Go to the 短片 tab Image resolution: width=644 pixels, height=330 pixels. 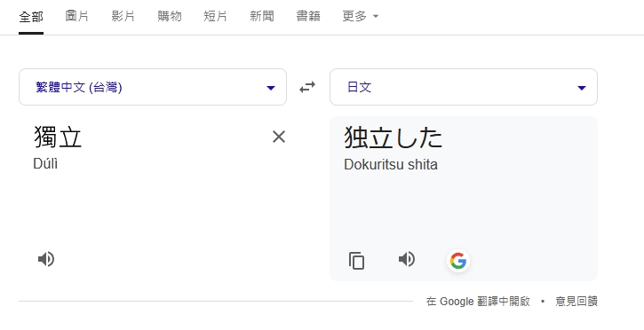tap(216, 16)
